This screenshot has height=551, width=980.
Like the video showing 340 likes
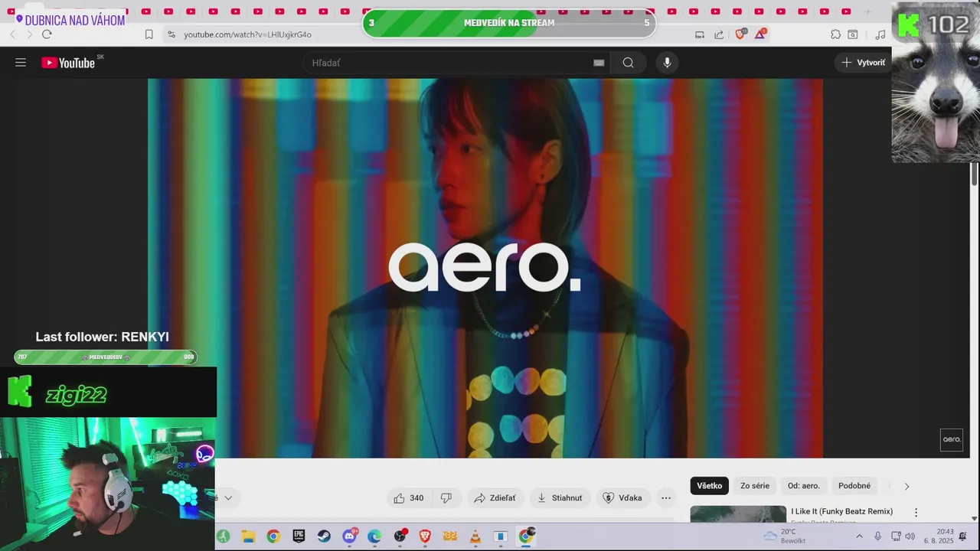(408, 498)
